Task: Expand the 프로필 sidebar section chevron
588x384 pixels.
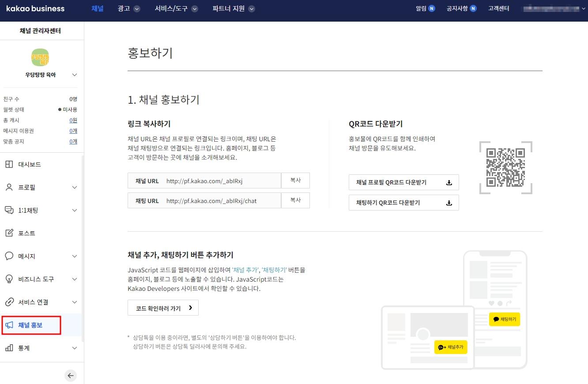Action: [x=75, y=188]
